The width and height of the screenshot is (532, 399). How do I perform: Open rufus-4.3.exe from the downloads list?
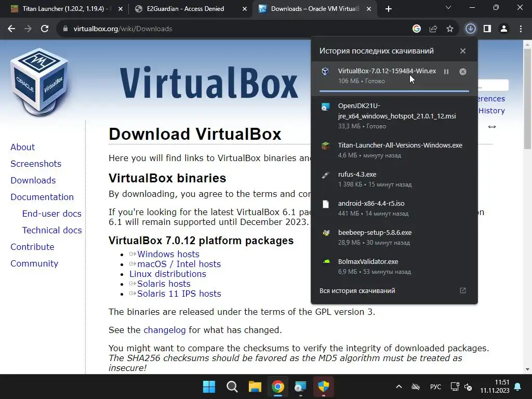(394, 179)
